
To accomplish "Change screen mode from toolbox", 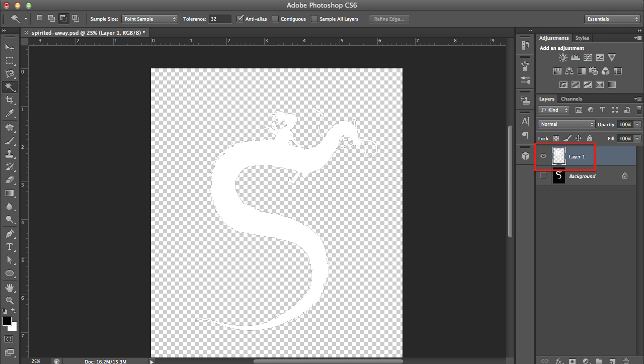I will click(x=9, y=352).
